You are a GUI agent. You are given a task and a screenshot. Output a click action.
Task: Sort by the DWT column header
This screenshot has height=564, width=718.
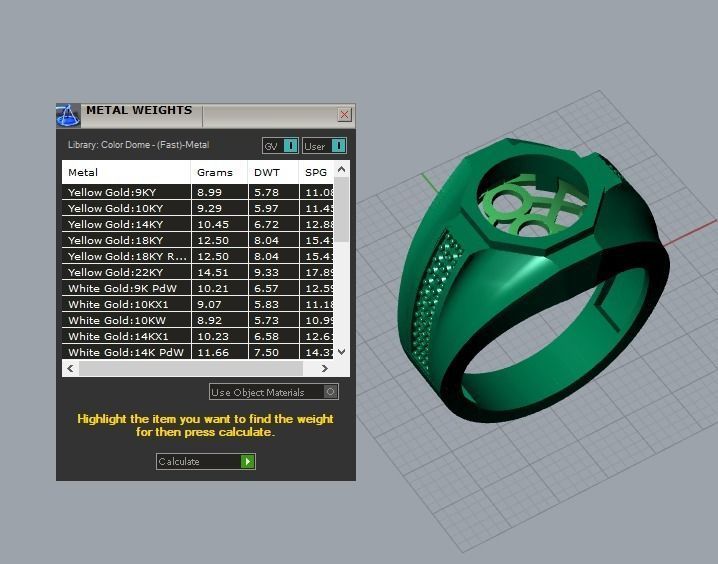(x=273, y=173)
